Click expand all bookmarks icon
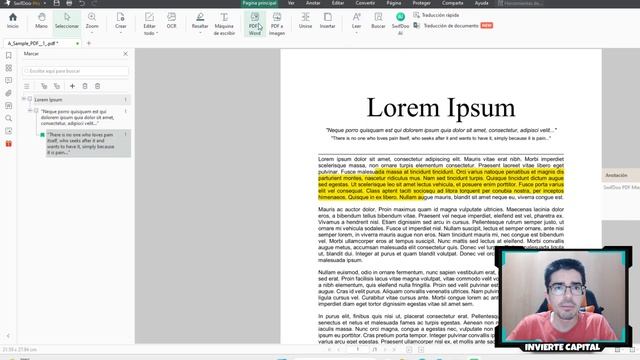Screen dimensions: 640x360 pos(44,86)
